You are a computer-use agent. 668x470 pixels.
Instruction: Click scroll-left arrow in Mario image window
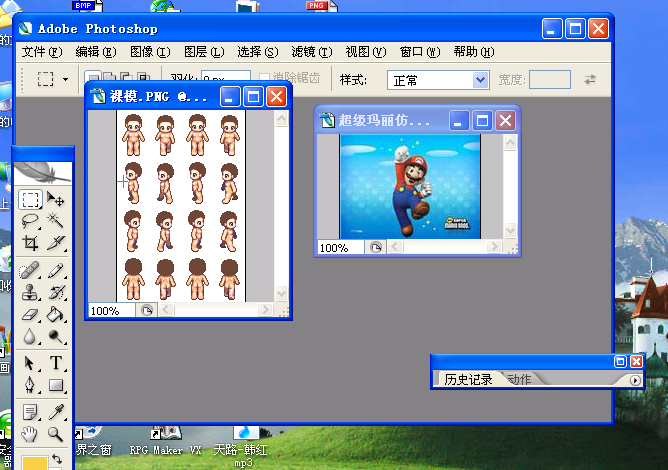(395, 246)
